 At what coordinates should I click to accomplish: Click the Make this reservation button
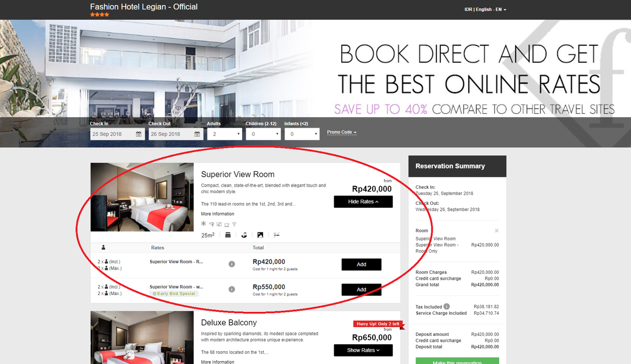[x=457, y=361]
